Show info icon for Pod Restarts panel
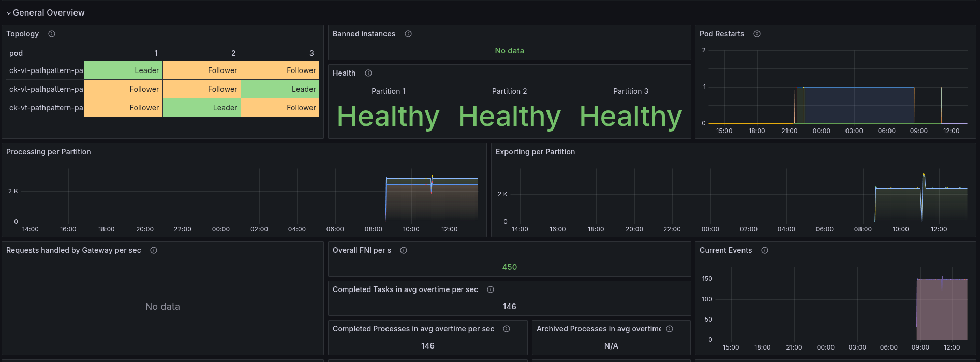980x362 pixels. pyautogui.click(x=757, y=34)
